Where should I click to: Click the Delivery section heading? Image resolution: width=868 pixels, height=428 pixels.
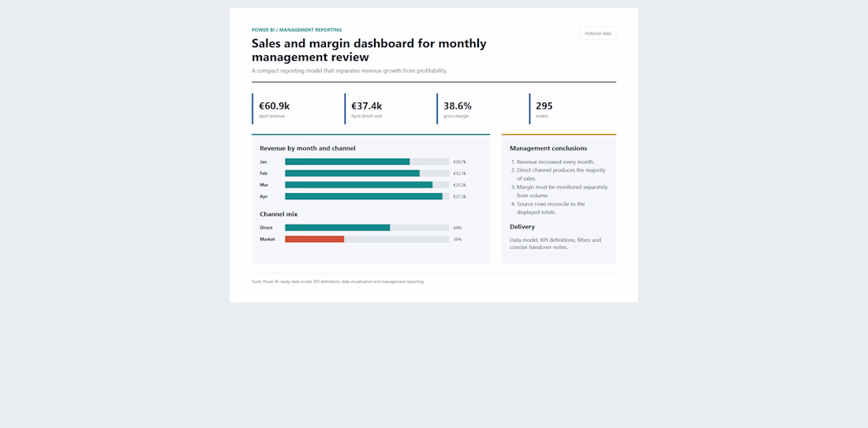522,227
